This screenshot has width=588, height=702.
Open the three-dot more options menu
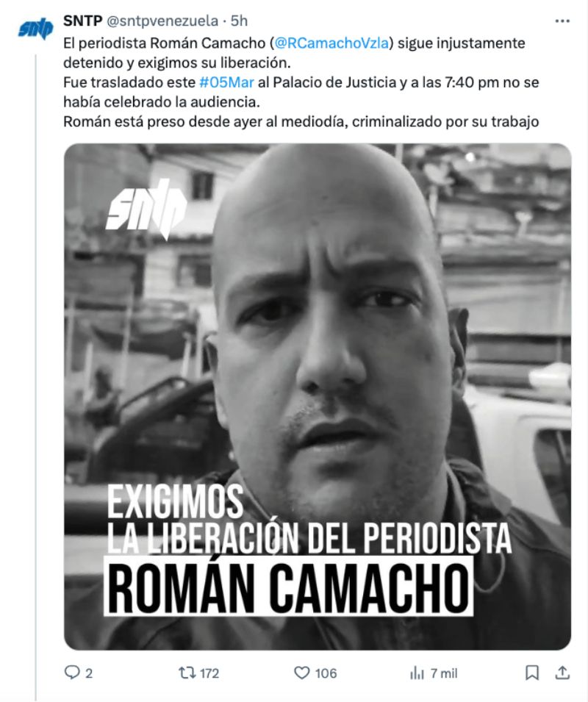(x=562, y=21)
